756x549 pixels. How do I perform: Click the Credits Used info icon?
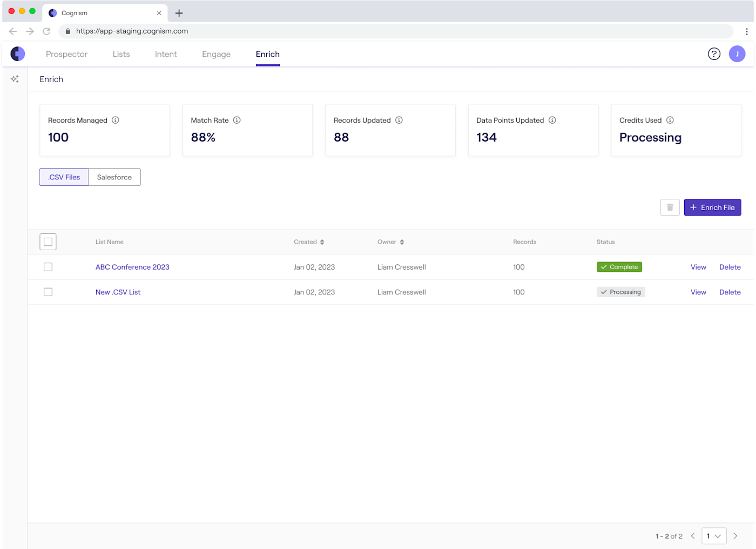coord(670,120)
